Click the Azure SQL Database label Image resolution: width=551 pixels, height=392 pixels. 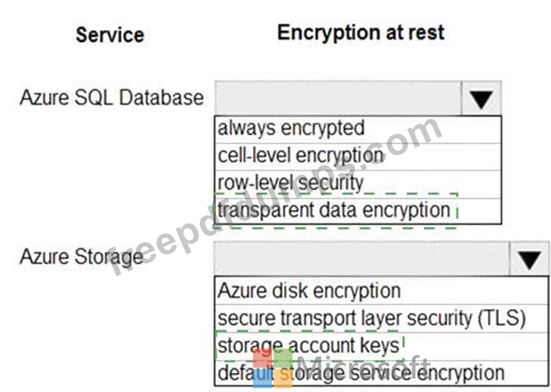point(112,97)
